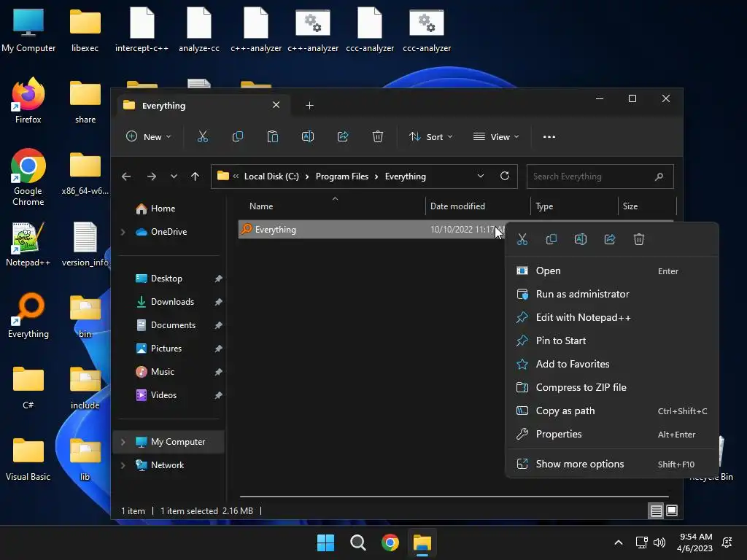This screenshot has width=747, height=560.
Task: Select Show more options
Action: click(x=612, y=464)
